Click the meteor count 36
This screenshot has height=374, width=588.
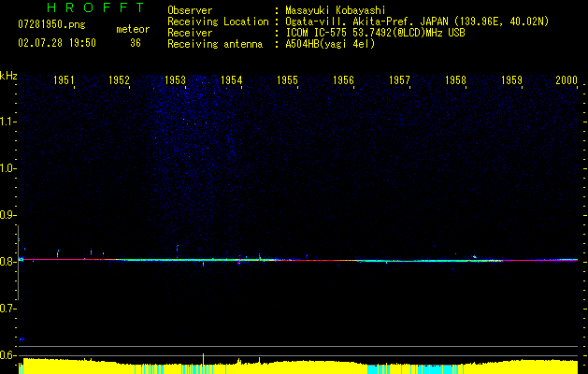click(136, 43)
